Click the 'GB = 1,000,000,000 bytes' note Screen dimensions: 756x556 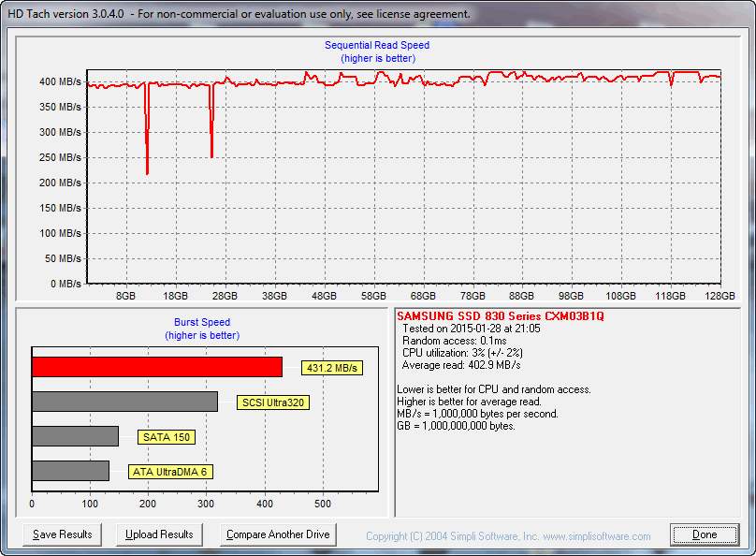(456, 426)
